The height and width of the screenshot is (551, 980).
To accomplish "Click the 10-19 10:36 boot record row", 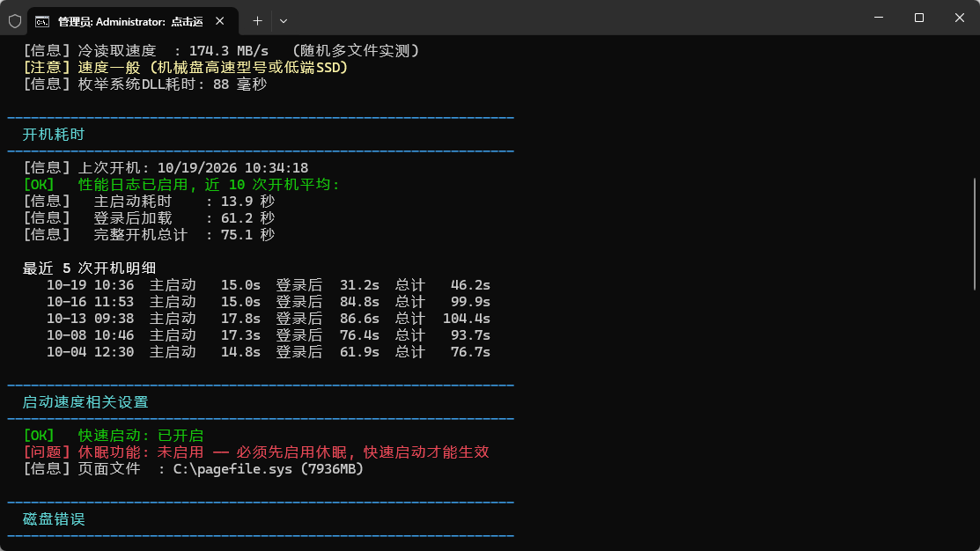I will (269, 285).
